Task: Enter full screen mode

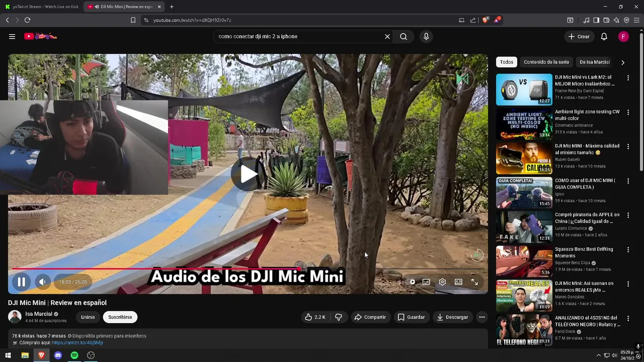Action: [474, 282]
